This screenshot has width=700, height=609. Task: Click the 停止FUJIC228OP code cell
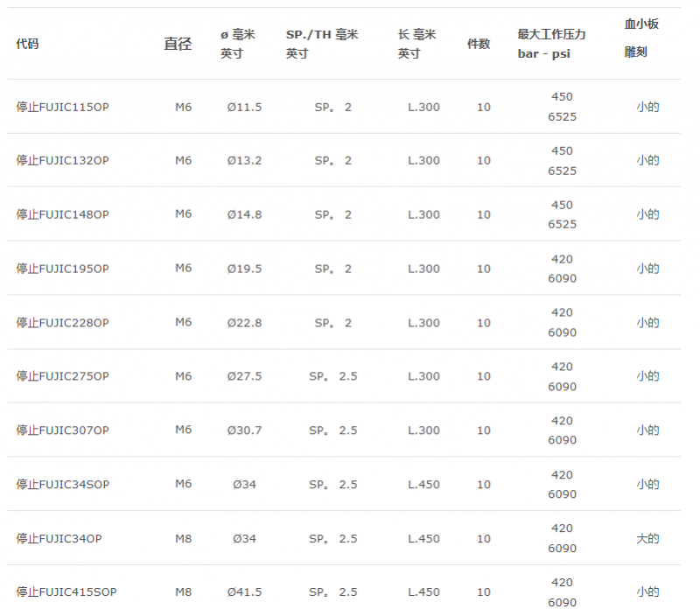coord(62,322)
